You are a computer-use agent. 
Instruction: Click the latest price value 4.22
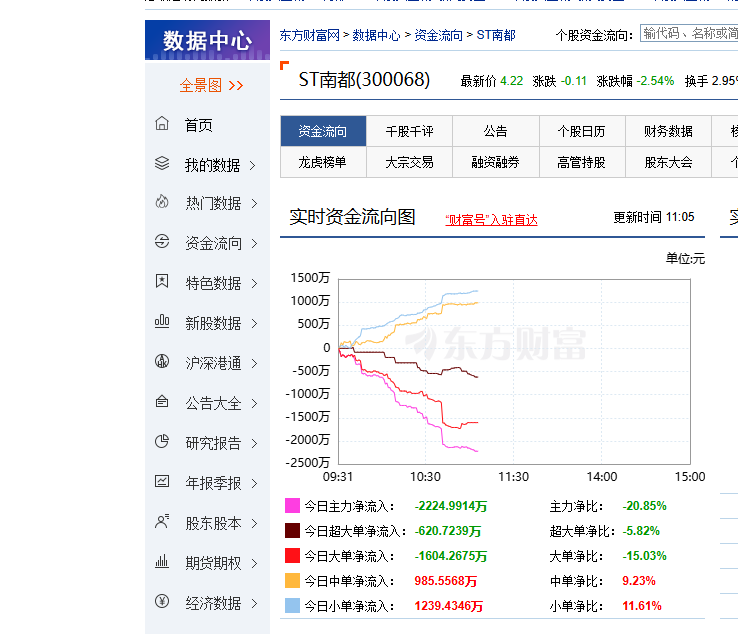point(512,81)
